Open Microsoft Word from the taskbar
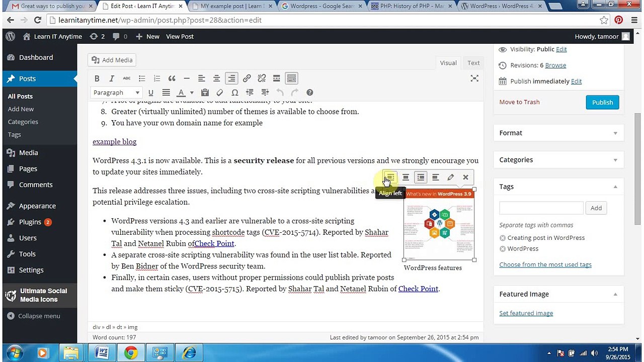Viewport: 644px width, 362px height. 102,353
